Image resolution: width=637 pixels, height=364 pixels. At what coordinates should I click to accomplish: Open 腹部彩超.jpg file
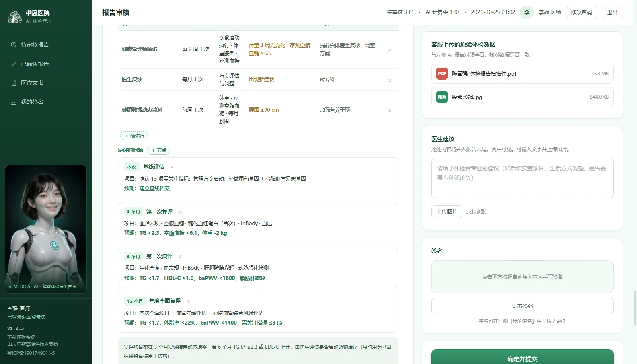click(x=522, y=97)
